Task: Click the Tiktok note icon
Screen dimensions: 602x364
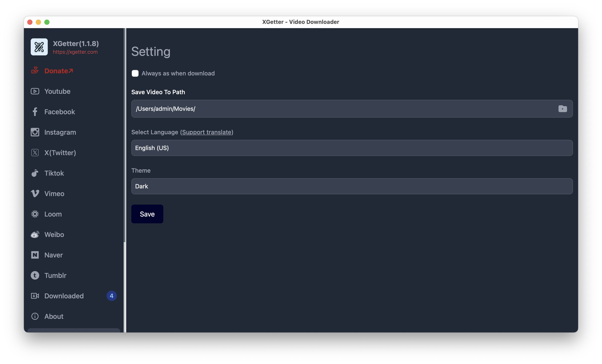Action: (x=35, y=173)
